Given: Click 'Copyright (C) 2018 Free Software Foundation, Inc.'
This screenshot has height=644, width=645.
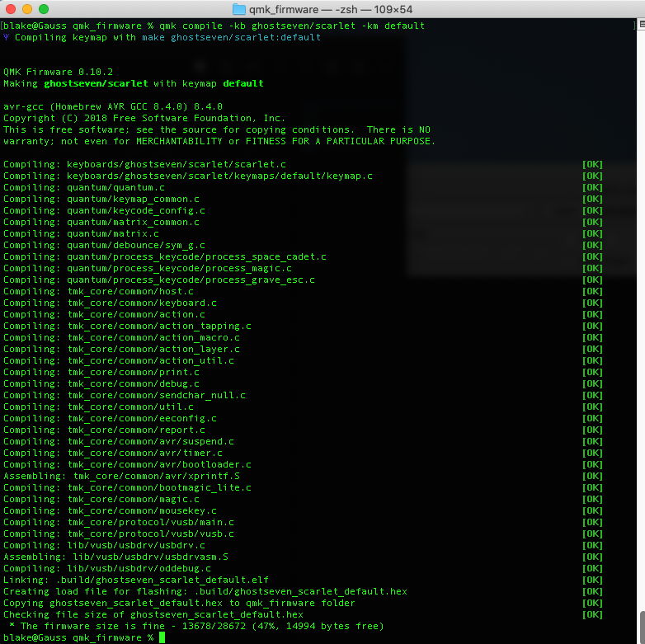Looking at the screenshot, I should (144, 118).
